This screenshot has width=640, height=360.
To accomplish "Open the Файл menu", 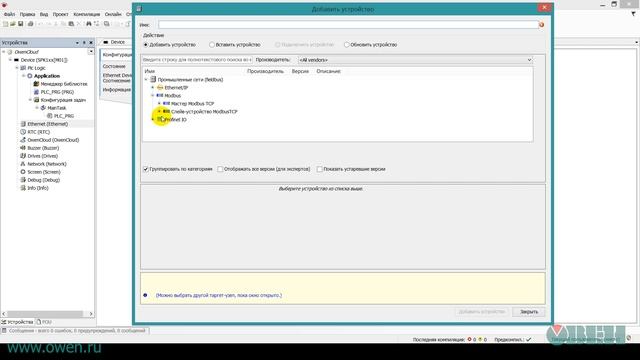I will [x=9, y=14].
